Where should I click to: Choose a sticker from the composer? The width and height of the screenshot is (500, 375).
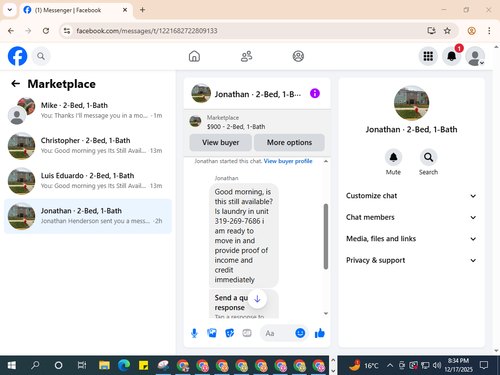[229, 333]
